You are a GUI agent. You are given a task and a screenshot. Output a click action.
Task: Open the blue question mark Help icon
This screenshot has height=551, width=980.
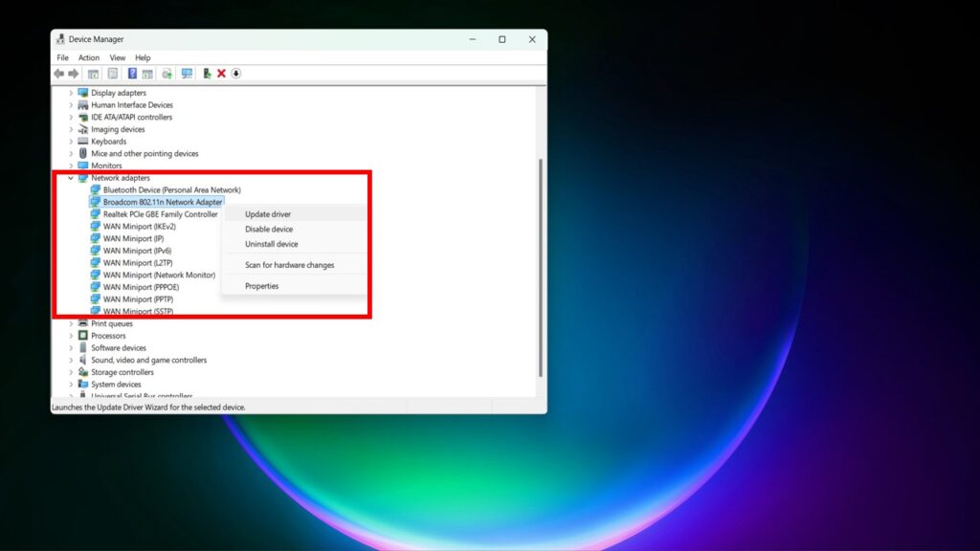click(132, 74)
